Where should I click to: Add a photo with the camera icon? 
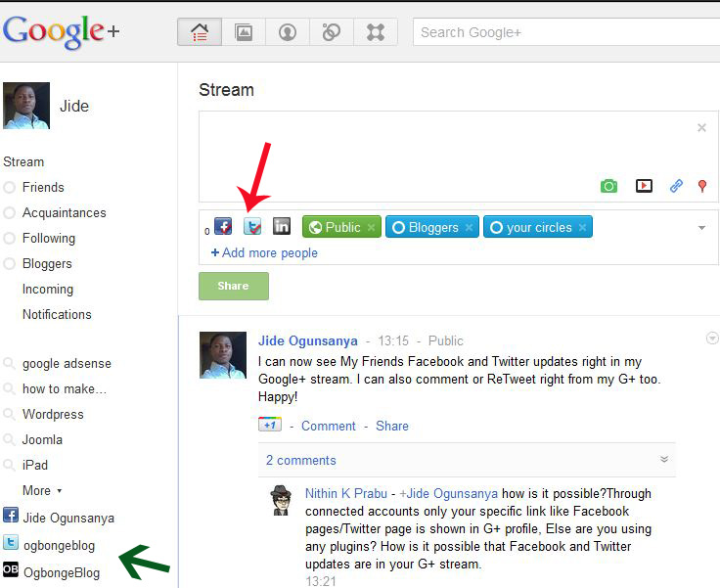point(608,186)
